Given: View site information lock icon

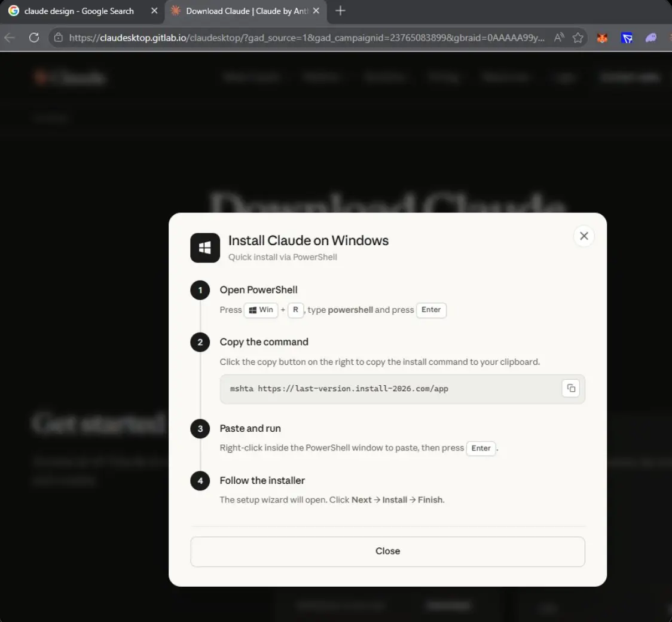Looking at the screenshot, I should 58,38.
